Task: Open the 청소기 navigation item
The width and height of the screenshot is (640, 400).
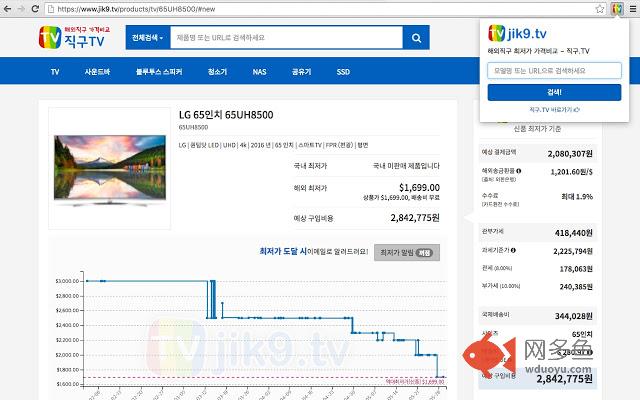Action: coord(217,72)
